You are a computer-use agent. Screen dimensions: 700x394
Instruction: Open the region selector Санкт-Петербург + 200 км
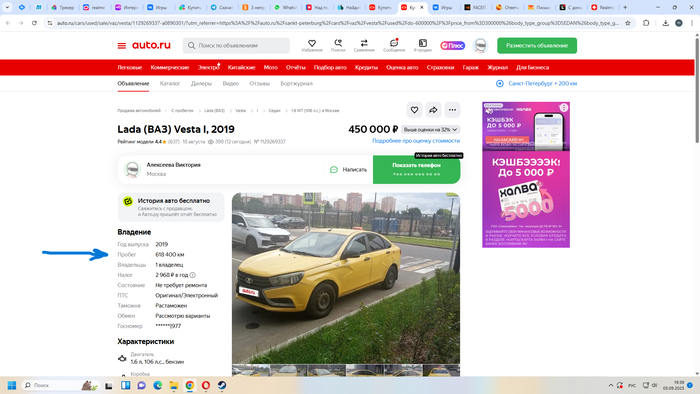pyautogui.click(x=537, y=83)
